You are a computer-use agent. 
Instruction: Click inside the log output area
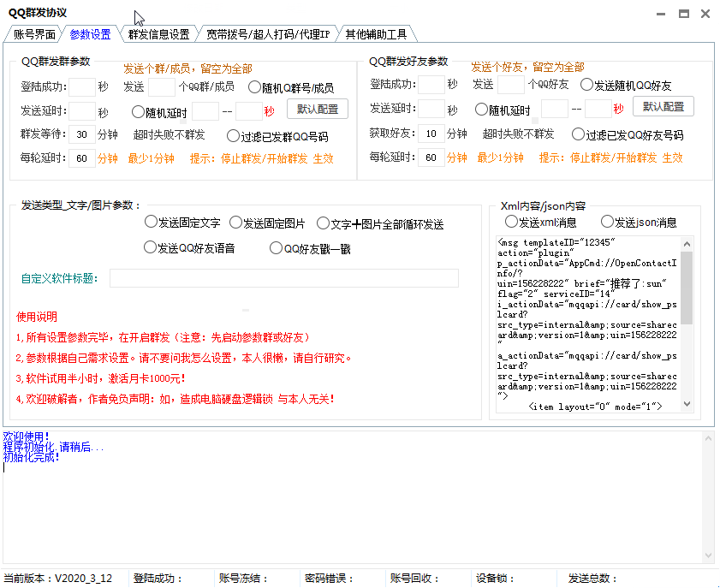(x=353, y=497)
